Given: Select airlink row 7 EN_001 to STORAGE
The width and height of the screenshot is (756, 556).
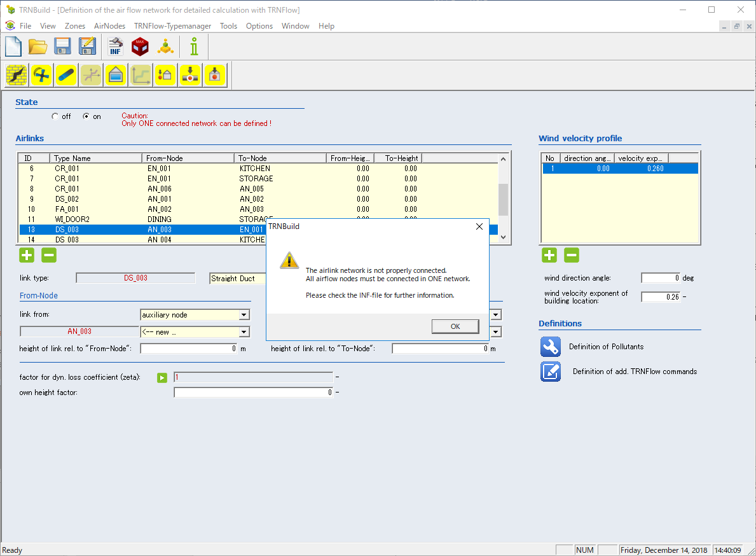Looking at the screenshot, I should 258,178.
